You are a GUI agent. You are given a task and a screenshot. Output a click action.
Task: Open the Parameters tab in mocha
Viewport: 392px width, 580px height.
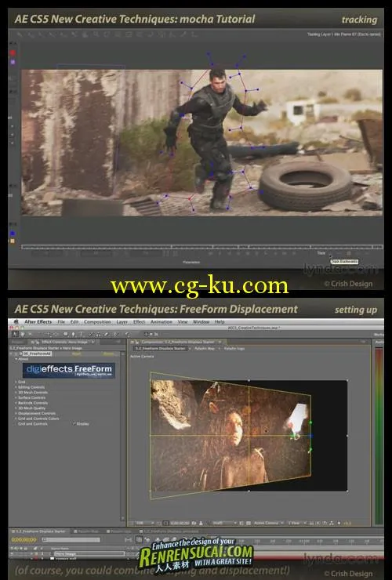tap(191, 262)
